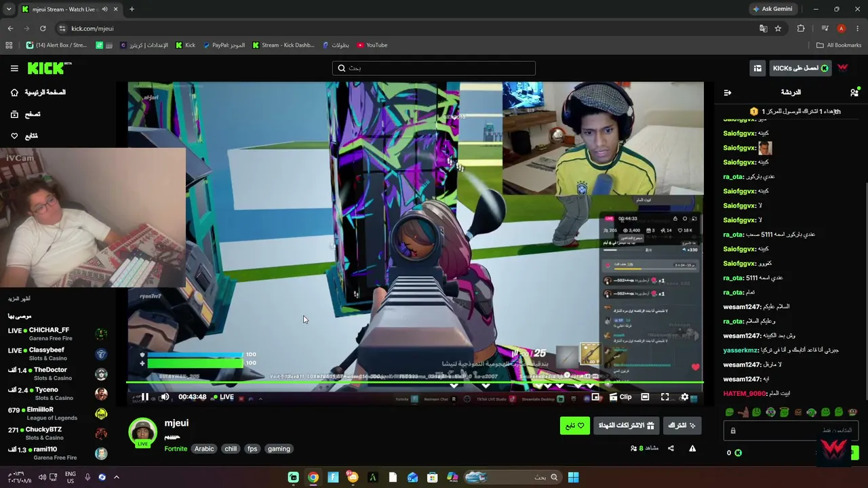Open the Kick hamburger sidebar menu
Screen dimensions: 868x488
[14, 68]
